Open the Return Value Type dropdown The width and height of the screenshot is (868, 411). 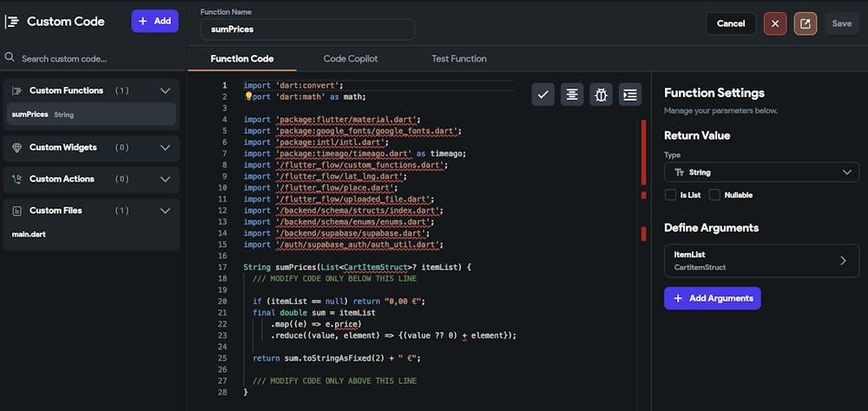pos(761,173)
